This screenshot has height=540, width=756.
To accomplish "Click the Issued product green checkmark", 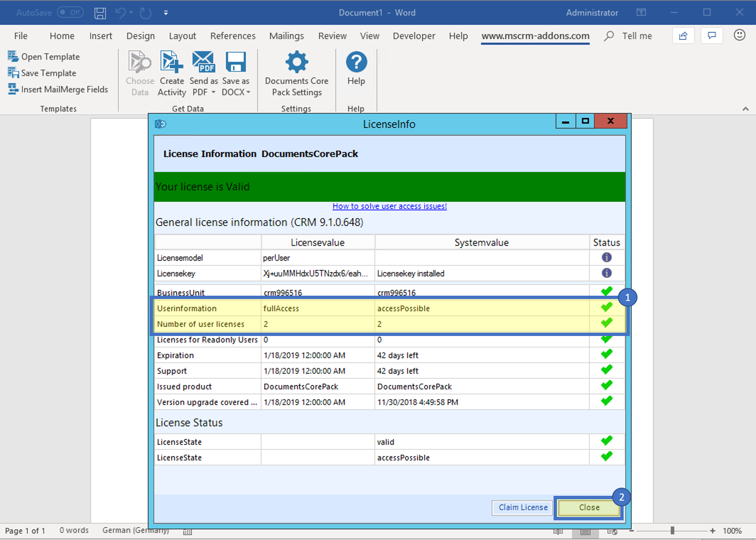I will click(x=607, y=385).
